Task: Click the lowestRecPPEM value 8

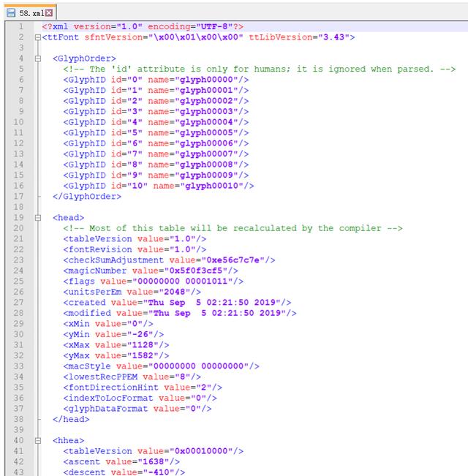Action: pos(182,377)
